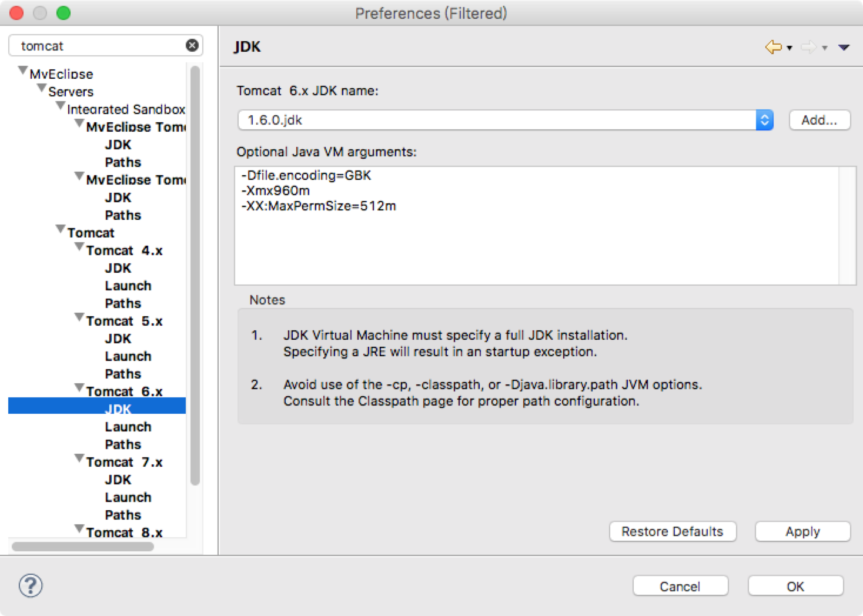The width and height of the screenshot is (863, 616).
Task: Collapse the Servers tree node
Action: [x=42, y=88]
